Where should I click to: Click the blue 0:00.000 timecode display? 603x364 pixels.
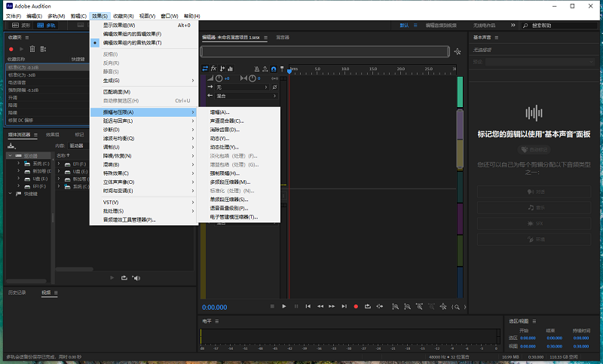[214, 307]
